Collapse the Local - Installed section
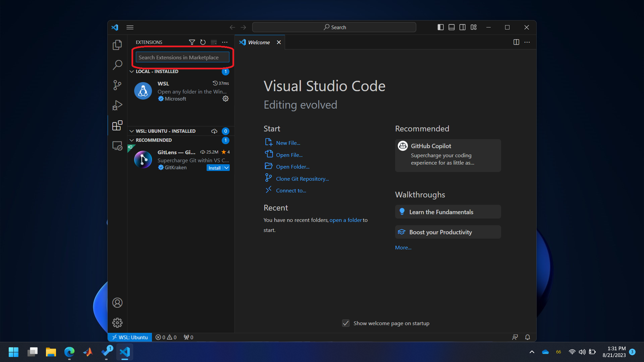This screenshot has height=362, width=644. [132, 71]
